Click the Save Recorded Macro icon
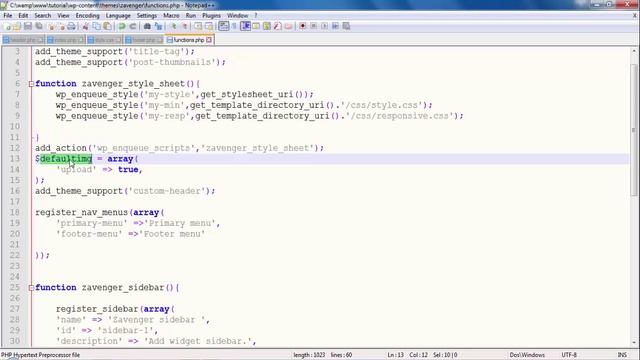 coord(346,26)
